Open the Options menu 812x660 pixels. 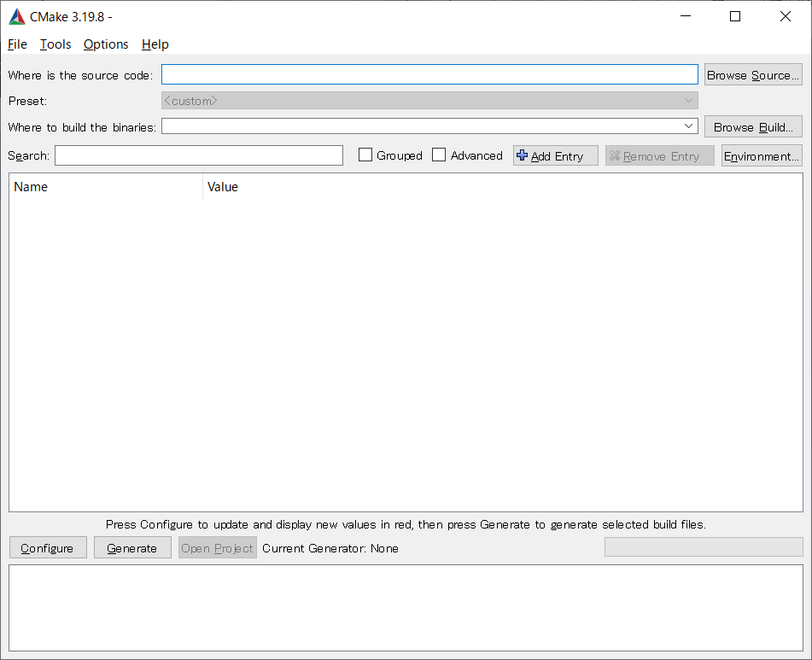point(106,44)
